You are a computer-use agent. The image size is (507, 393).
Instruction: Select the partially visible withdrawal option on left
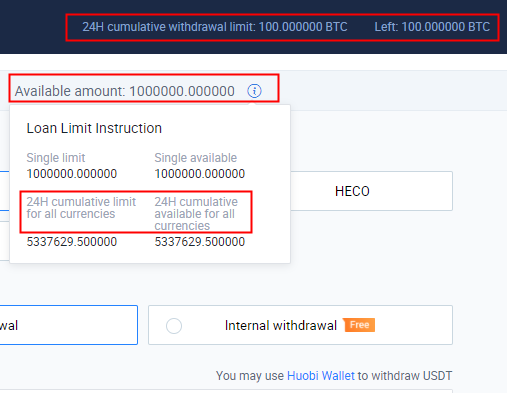[69, 325]
